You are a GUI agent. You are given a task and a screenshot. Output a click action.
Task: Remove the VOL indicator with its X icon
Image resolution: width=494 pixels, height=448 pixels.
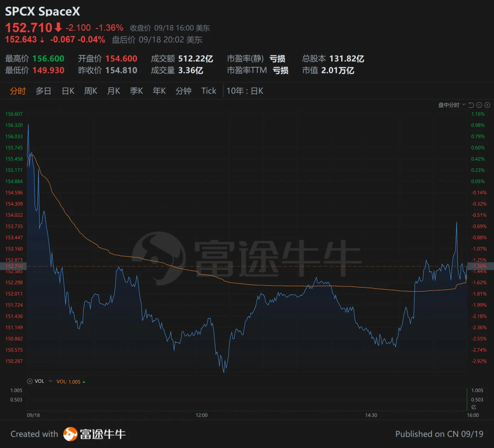point(30,381)
